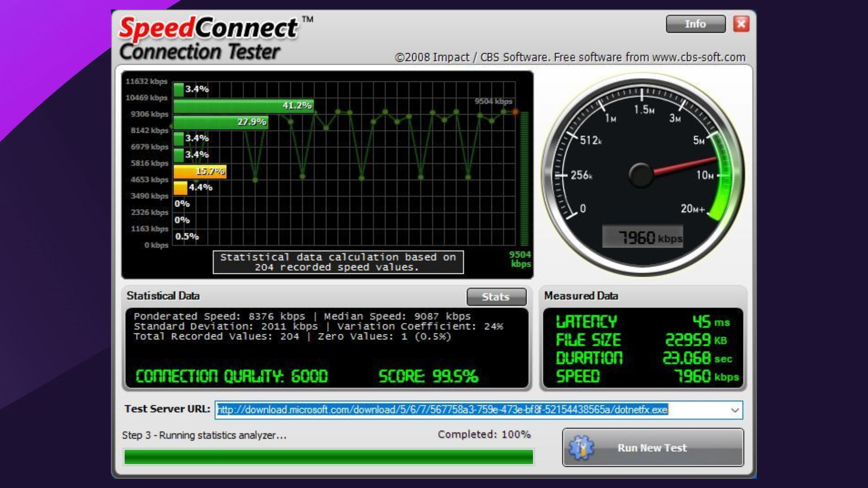Click the 20M+ mark on the gauge

pos(693,209)
